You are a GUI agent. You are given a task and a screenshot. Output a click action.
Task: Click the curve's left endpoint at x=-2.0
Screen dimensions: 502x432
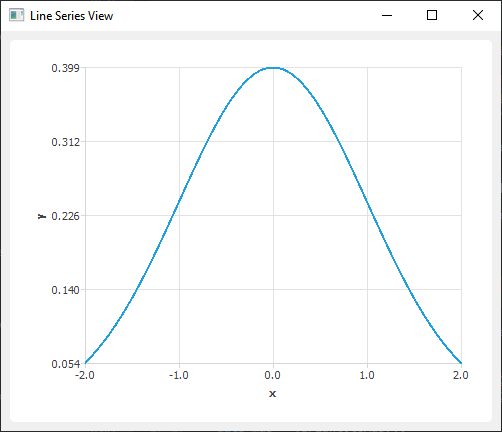point(86,363)
